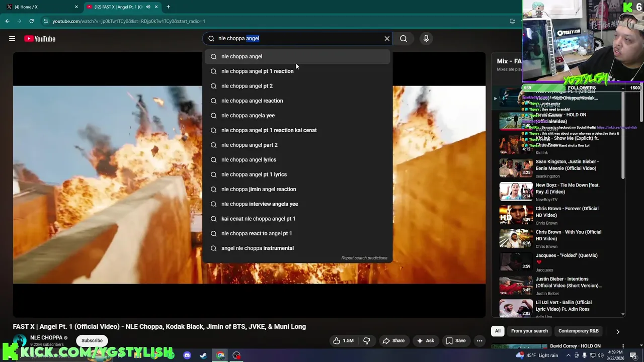Image resolution: width=644 pixels, height=362 pixels.
Task: Mute audio on the FAST X tab
Action: [x=148, y=7]
